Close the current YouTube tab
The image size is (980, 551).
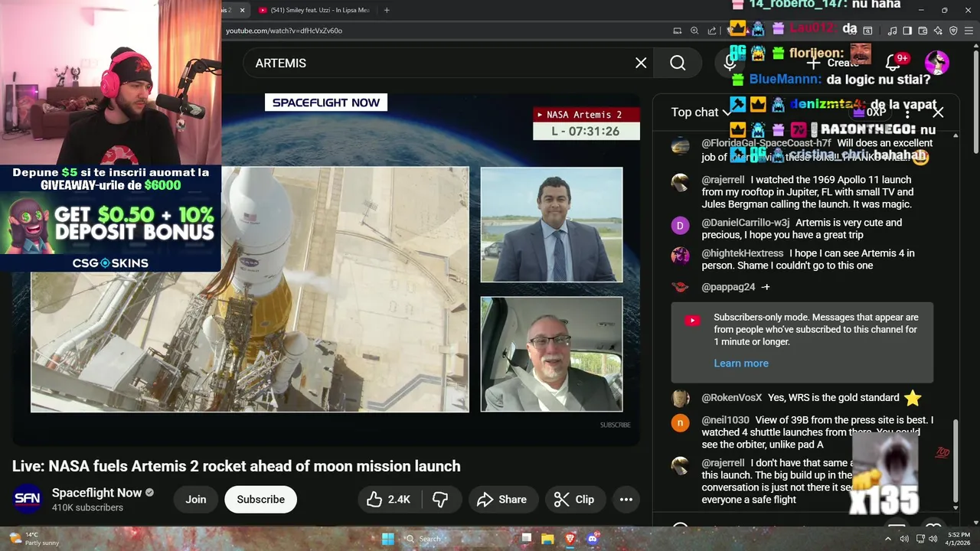(x=243, y=10)
